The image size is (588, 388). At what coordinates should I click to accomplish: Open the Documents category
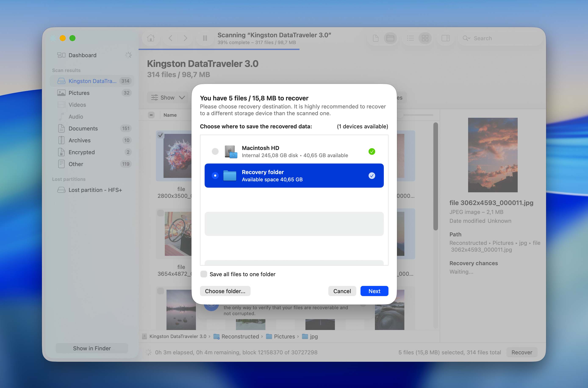pyautogui.click(x=92, y=128)
